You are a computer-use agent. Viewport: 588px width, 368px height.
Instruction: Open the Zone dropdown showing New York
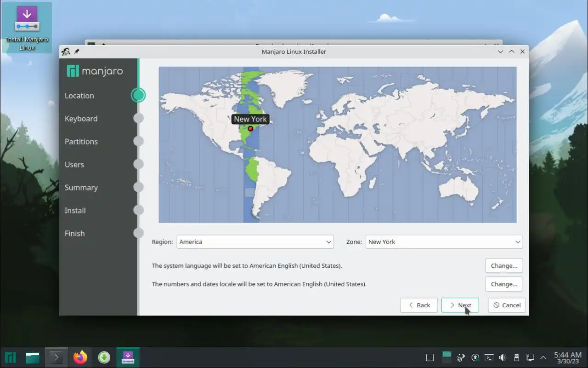click(x=444, y=242)
